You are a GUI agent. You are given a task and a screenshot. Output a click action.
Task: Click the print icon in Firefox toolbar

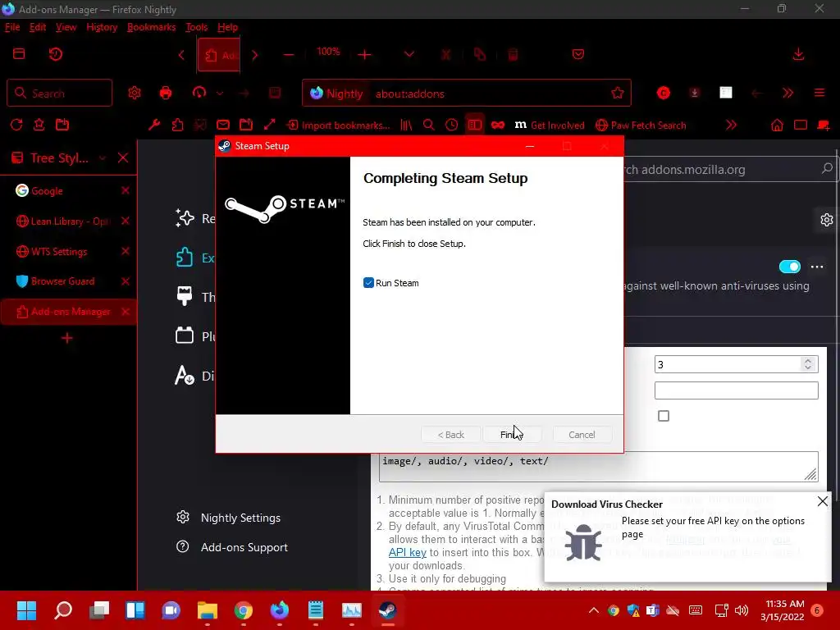[166, 94]
